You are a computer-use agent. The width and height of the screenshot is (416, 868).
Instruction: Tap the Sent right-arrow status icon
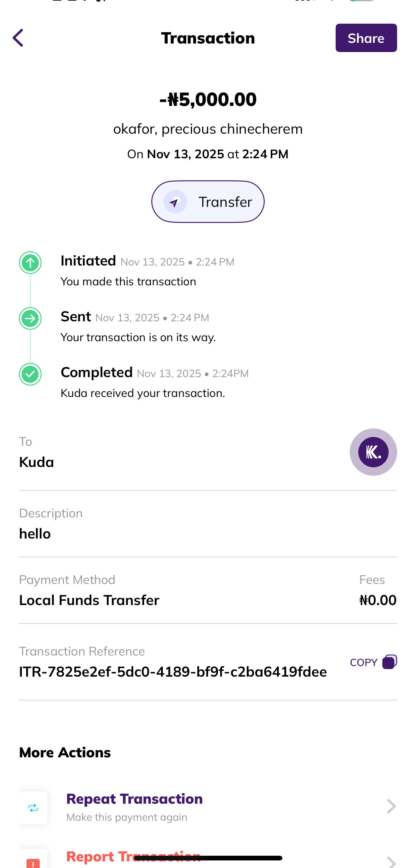click(30, 318)
